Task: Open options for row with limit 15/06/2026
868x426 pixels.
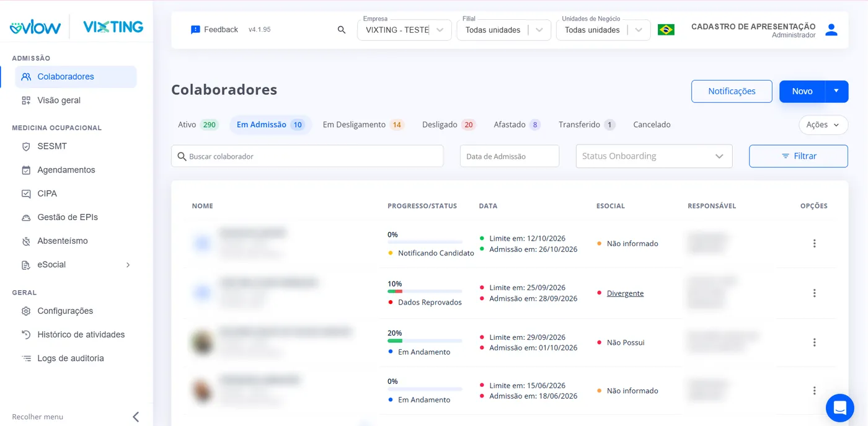Action: [x=814, y=391]
